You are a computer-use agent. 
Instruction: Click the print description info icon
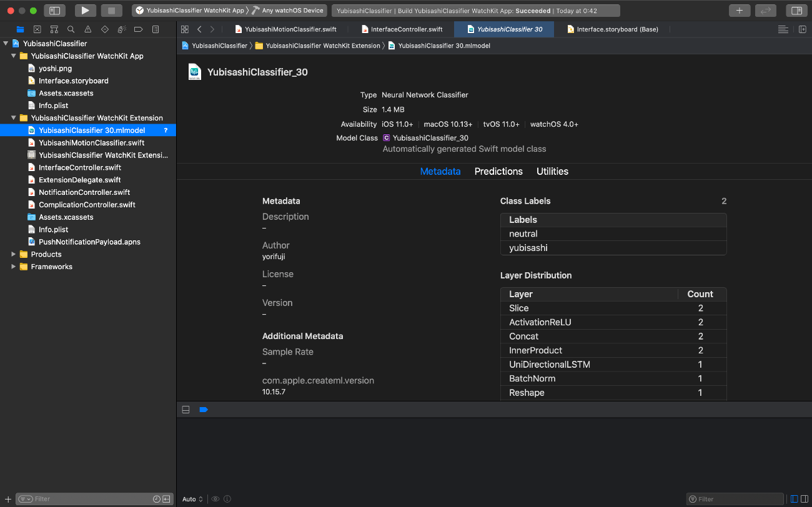point(227,499)
